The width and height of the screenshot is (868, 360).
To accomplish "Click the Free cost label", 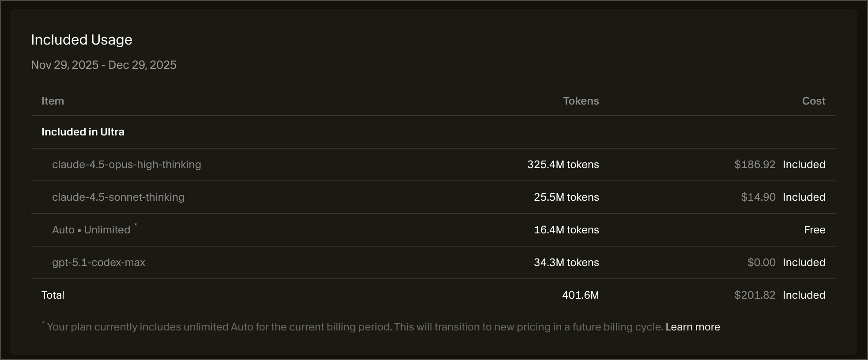I will point(814,230).
